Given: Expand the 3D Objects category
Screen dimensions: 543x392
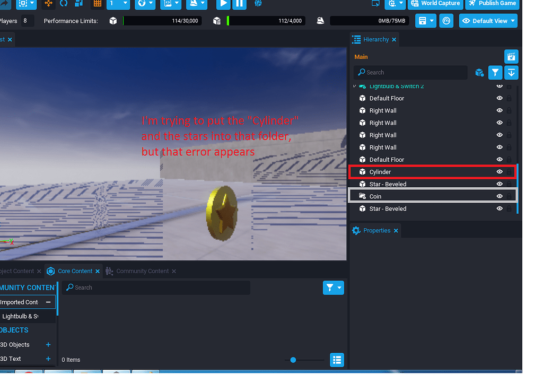Looking at the screenshot, I should click(x=48, y=345).
